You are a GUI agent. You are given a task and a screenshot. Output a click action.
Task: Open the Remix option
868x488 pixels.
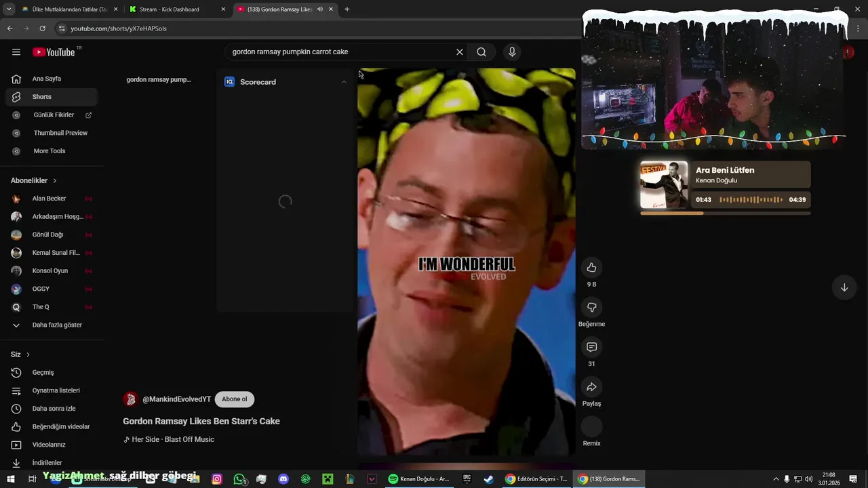pos(591,426)
